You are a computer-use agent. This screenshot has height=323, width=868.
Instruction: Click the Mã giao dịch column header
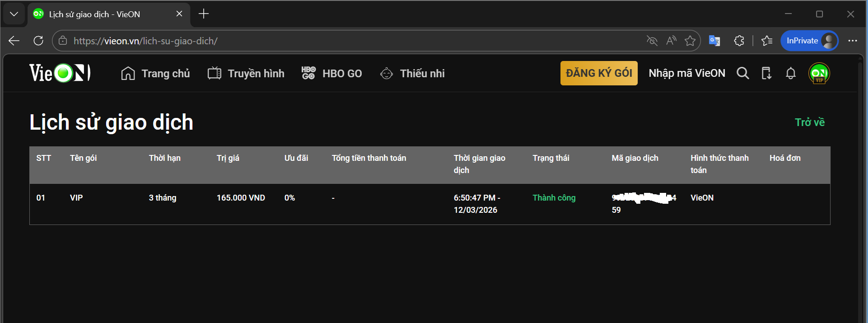tap(635, 158)
